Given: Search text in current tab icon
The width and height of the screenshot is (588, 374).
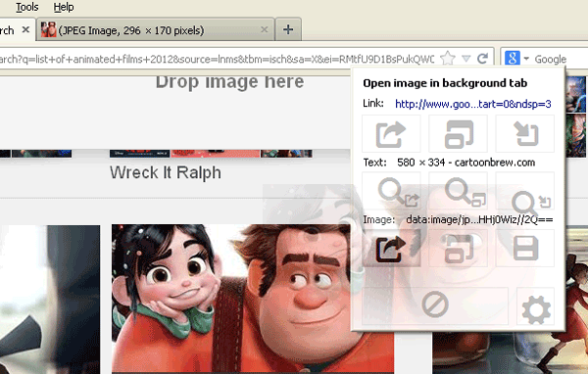Looking at the screenshot, I should click(525, 191).
